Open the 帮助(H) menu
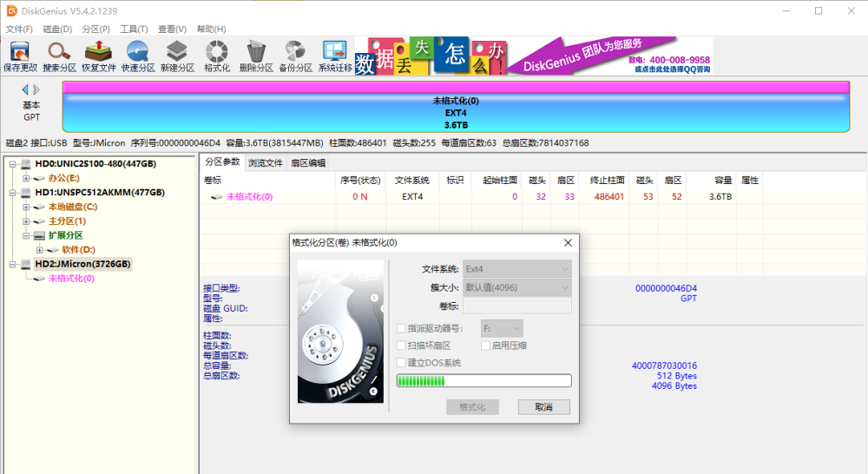The width and height of the screenshot is (868, 474). point(211,29)
